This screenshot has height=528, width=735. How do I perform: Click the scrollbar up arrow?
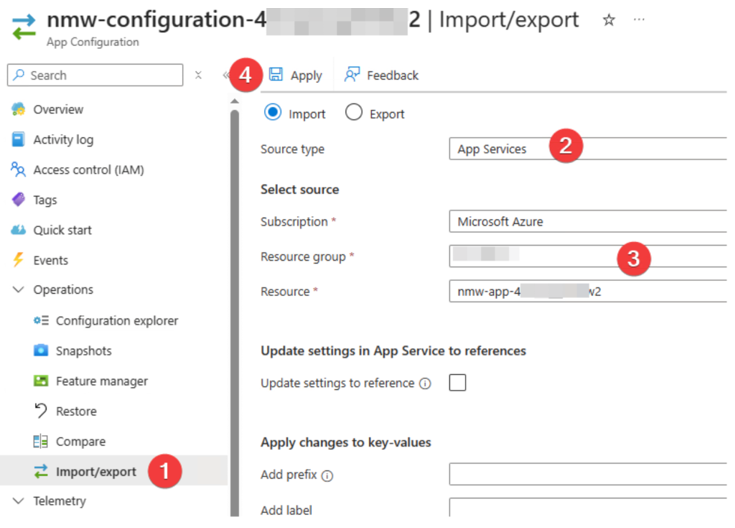235,101
